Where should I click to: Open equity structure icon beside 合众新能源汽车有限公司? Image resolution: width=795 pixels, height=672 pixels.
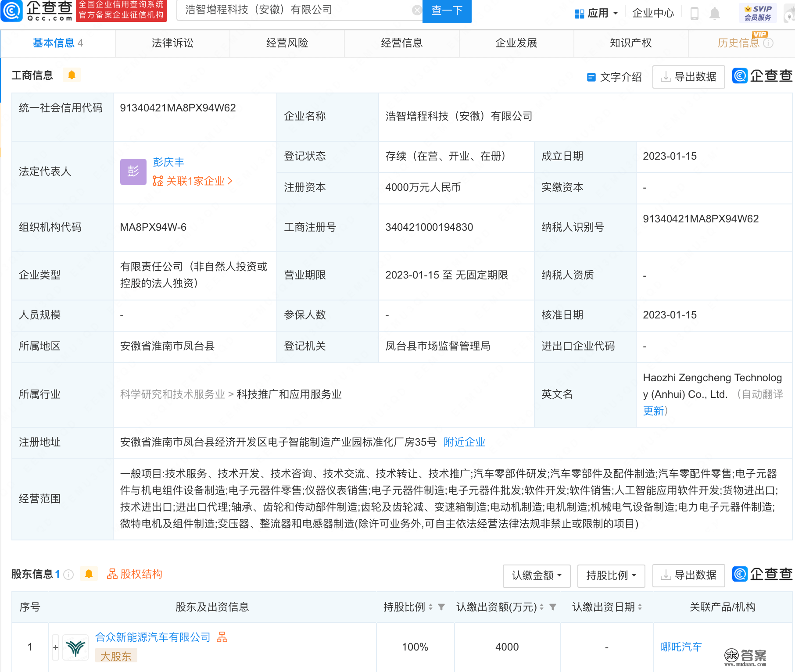point(222,637)
